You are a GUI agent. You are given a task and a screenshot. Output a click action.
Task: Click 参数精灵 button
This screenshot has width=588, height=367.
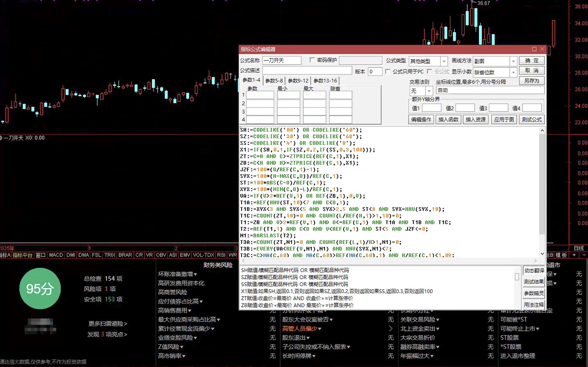tap(534, 293)
